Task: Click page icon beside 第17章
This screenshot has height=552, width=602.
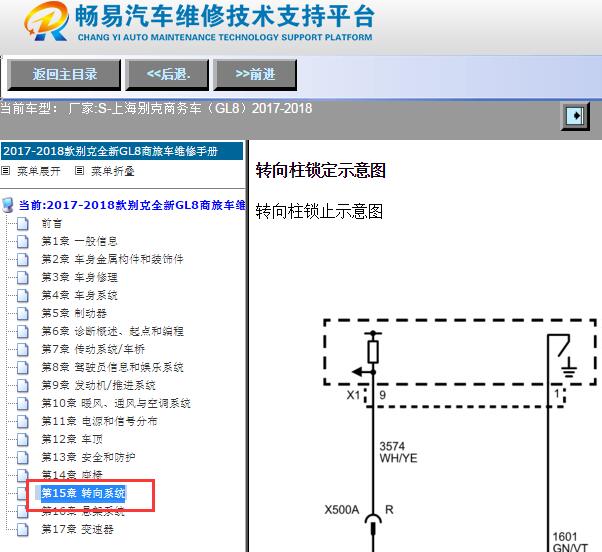Action: (23, 530)
